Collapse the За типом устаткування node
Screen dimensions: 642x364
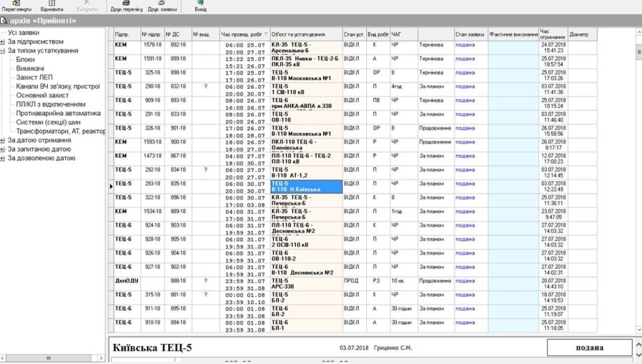coord(3,51)
